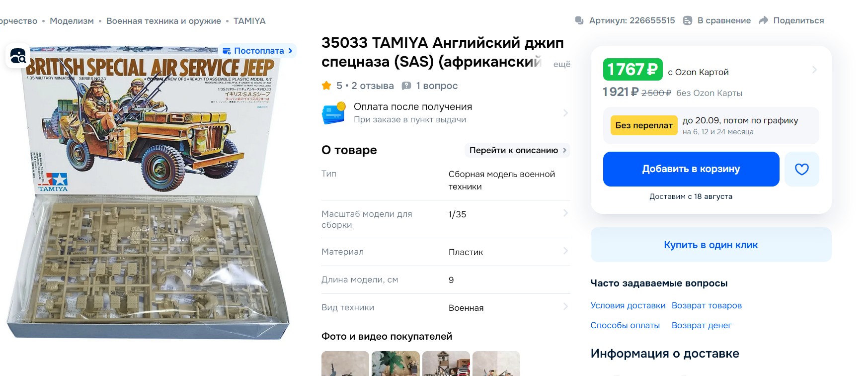Click the Добавить в корзину button

691,169
